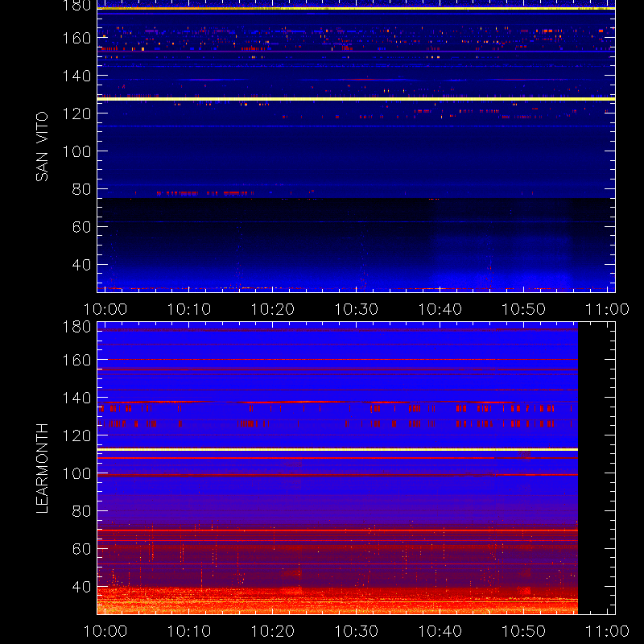Pick Learmonth plot's 11:00 time label

point(607,631)
